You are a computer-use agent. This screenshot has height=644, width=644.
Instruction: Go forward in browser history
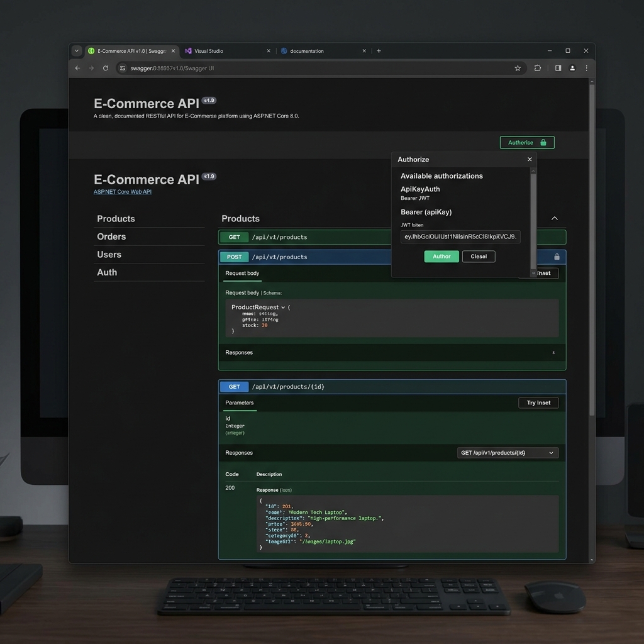91,68
